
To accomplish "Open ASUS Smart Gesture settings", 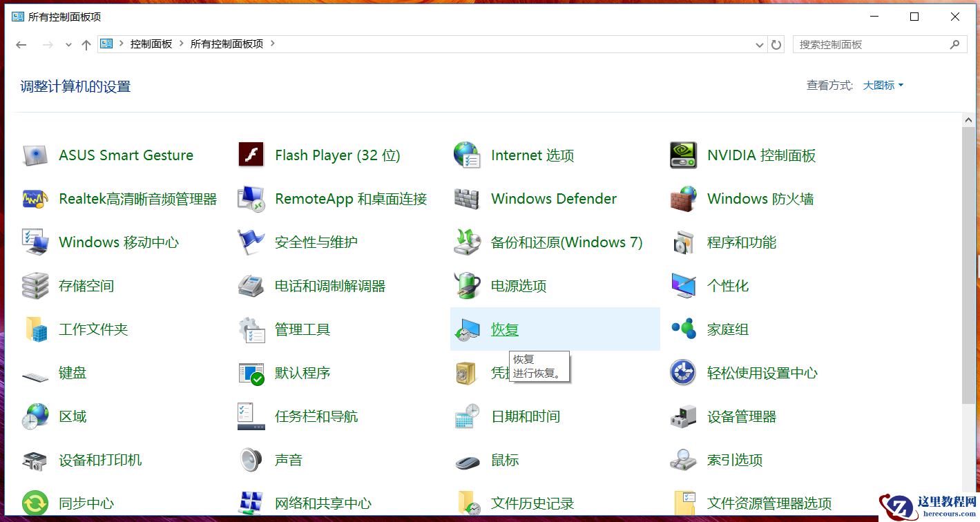I will point(124,155).
